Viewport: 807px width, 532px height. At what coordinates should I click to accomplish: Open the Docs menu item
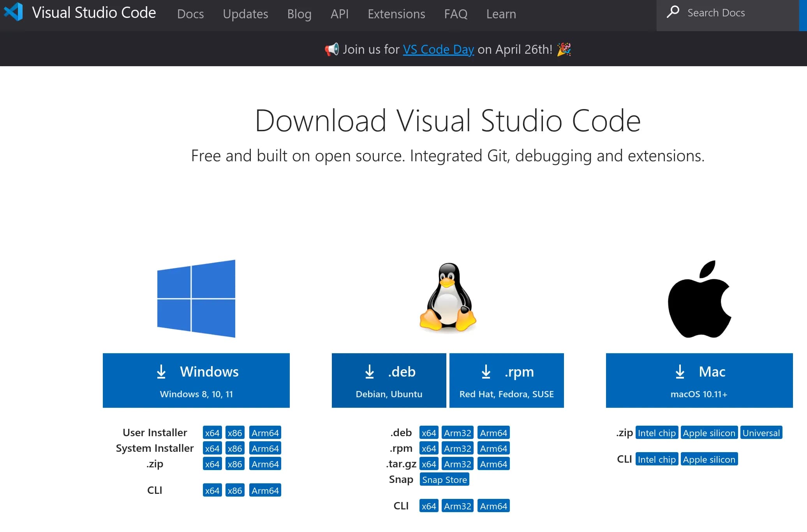tap(190, 14)
